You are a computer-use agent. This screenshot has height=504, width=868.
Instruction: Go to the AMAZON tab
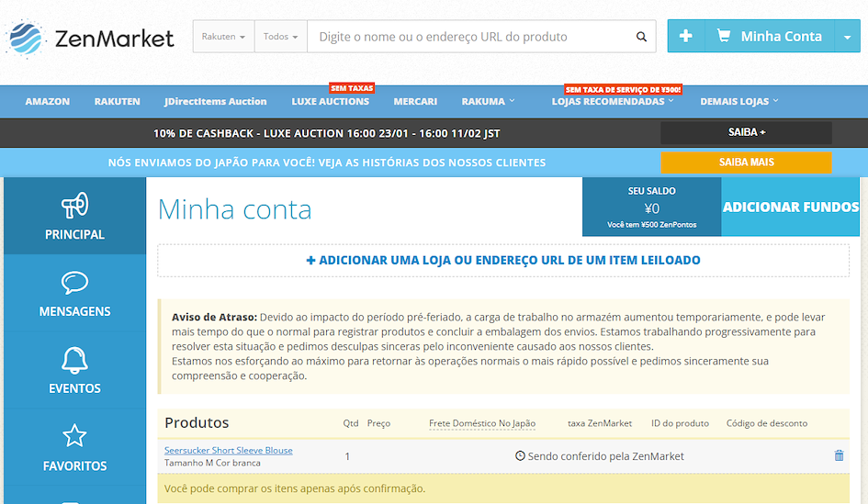click(48, 101)
